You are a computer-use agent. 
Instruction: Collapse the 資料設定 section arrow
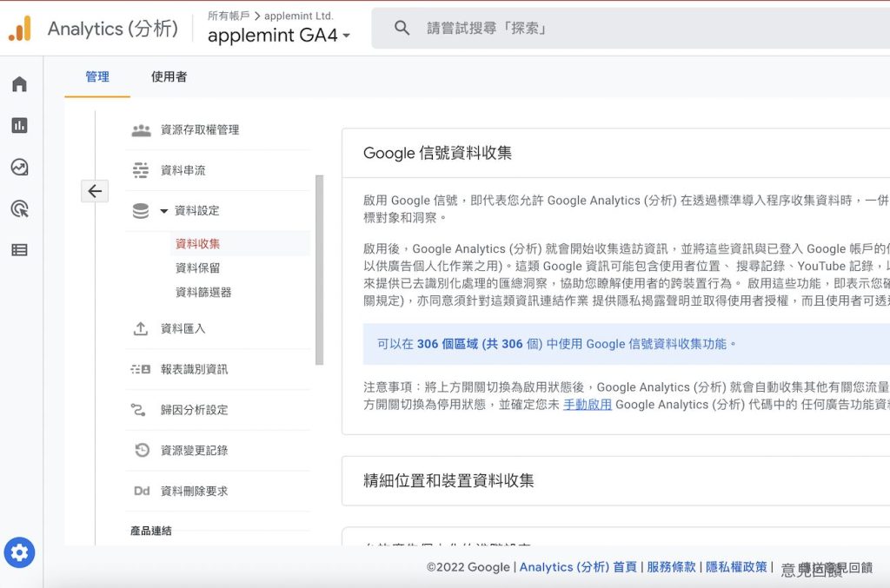coord(164,211)
